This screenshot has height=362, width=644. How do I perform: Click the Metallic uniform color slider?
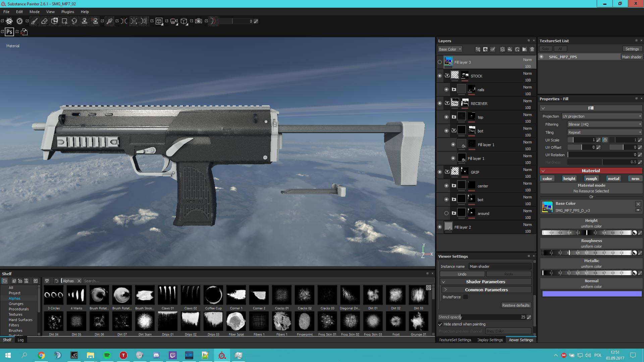click(587, 273)
